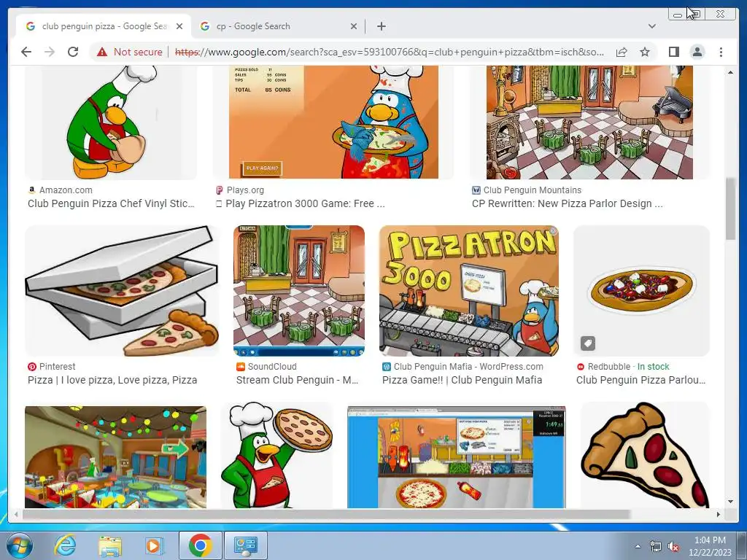Bookmark this page with the star icon

[x=645, y=52]
